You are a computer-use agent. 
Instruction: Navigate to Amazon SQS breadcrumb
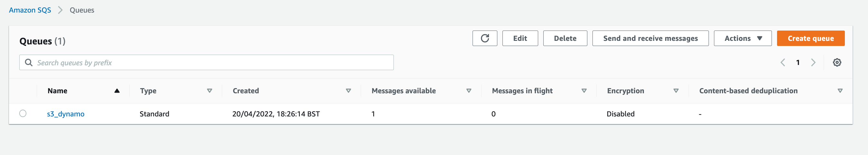30,10
